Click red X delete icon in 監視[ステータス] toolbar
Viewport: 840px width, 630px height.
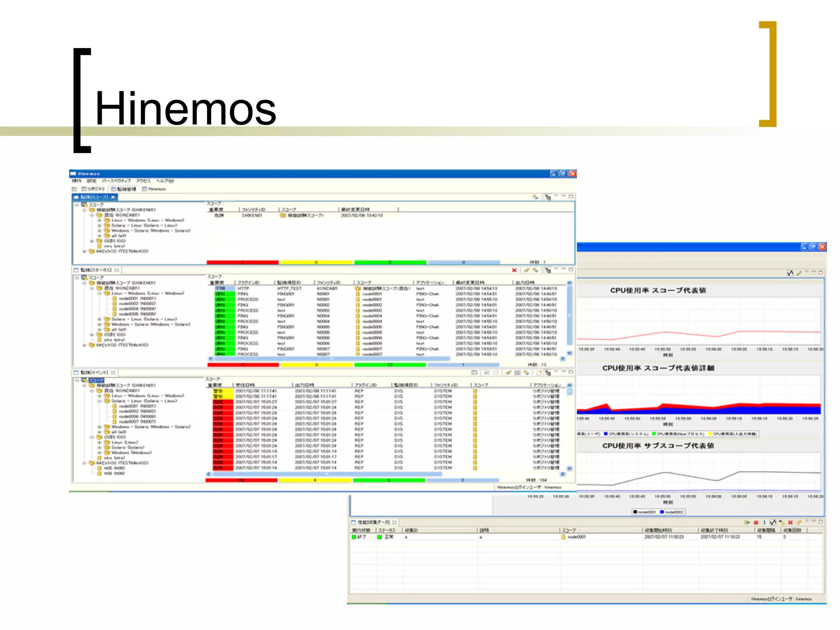point(514,270)
